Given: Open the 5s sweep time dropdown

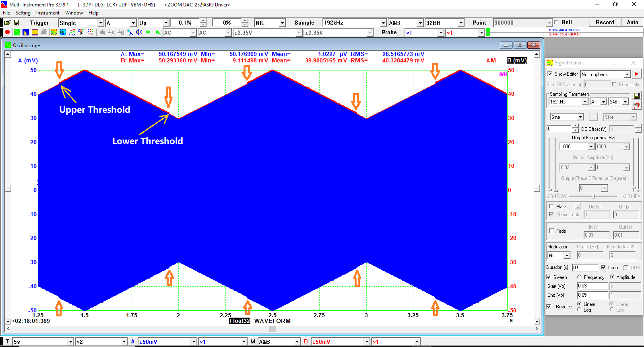Looking at the screenshot, I should pos(71,342).
